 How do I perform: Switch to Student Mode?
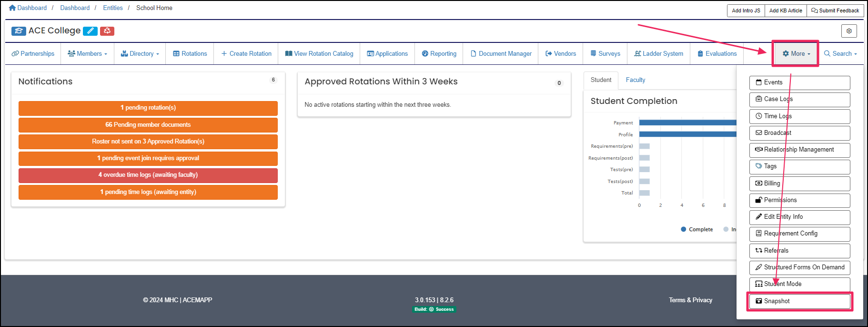point(799,284)
